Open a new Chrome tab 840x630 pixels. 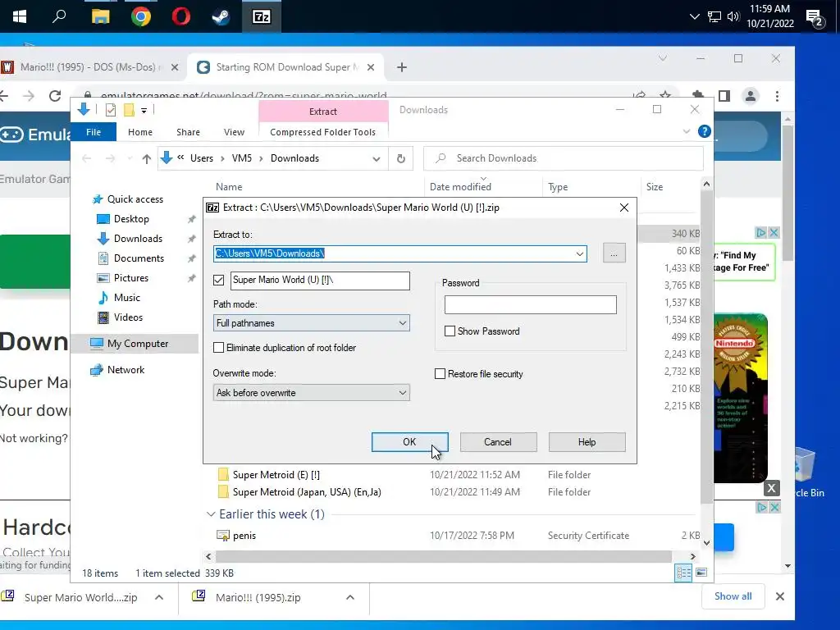coord(402,67)
